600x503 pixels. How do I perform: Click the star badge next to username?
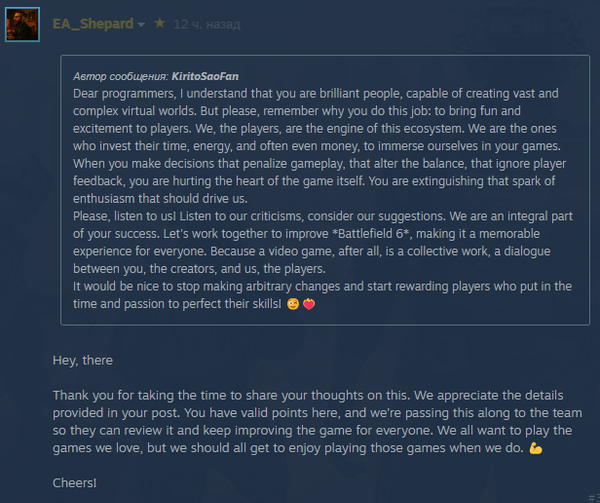(159, 23)
